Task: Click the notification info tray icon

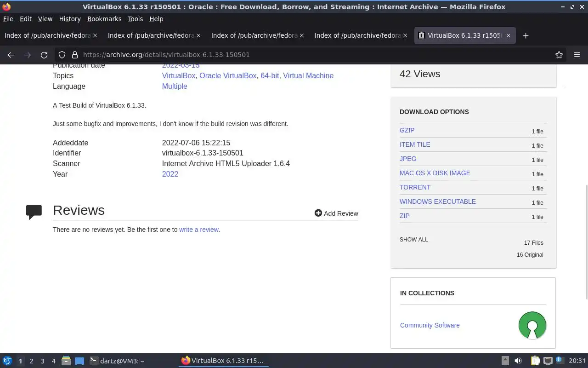Action: coord(559,360)
